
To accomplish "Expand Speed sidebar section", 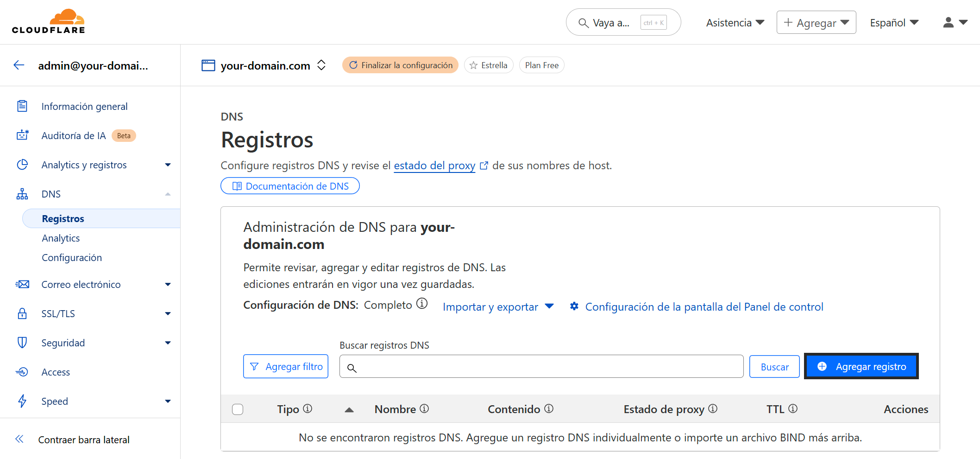I will [x=168, y=402].
